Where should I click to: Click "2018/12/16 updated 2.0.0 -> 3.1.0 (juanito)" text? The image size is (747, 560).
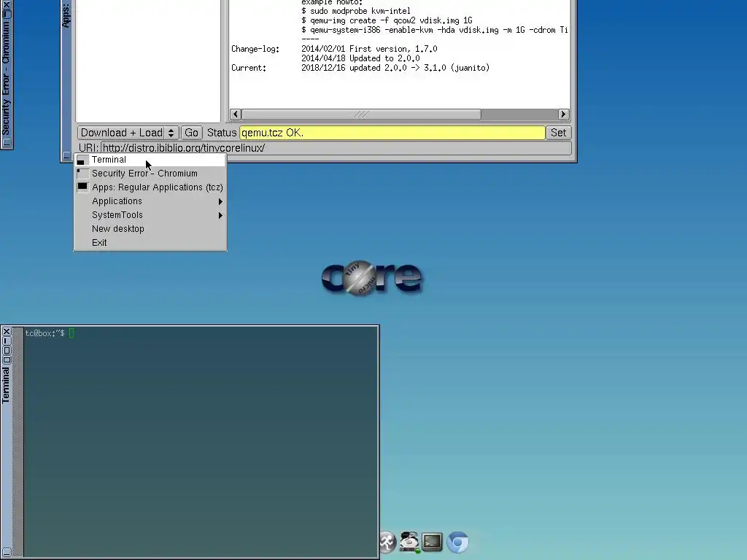coord(395,68)
